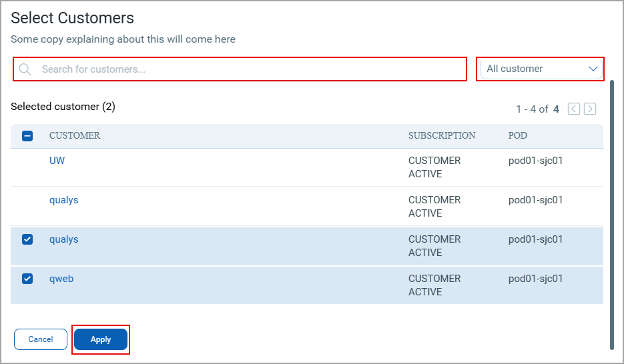Click the vertical scrollbar of the dialog
The width and height of the screenshot is (624, 364).
(x=612, y=215)
